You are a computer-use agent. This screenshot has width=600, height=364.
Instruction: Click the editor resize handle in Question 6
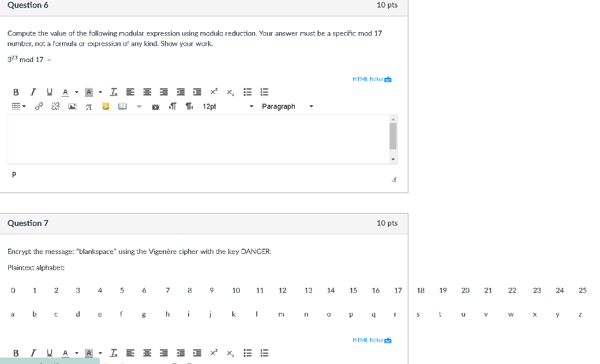click(x=394, y=179)
